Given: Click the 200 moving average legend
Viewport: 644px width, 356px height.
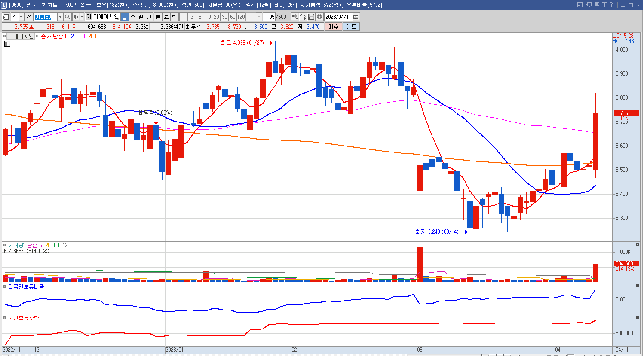Looking at the screenshot, I should coord(92,37).
